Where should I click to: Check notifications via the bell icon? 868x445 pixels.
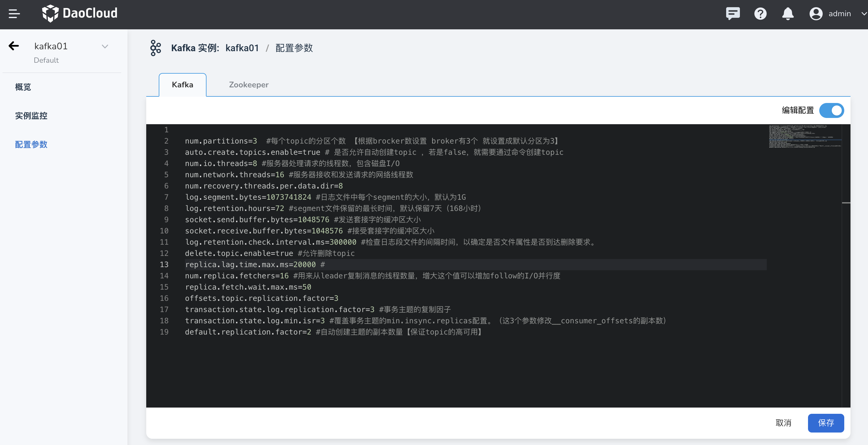(788, 14)
